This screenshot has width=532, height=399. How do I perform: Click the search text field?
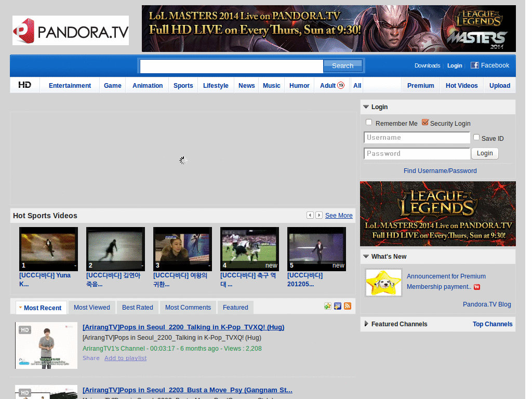(231, 66)
